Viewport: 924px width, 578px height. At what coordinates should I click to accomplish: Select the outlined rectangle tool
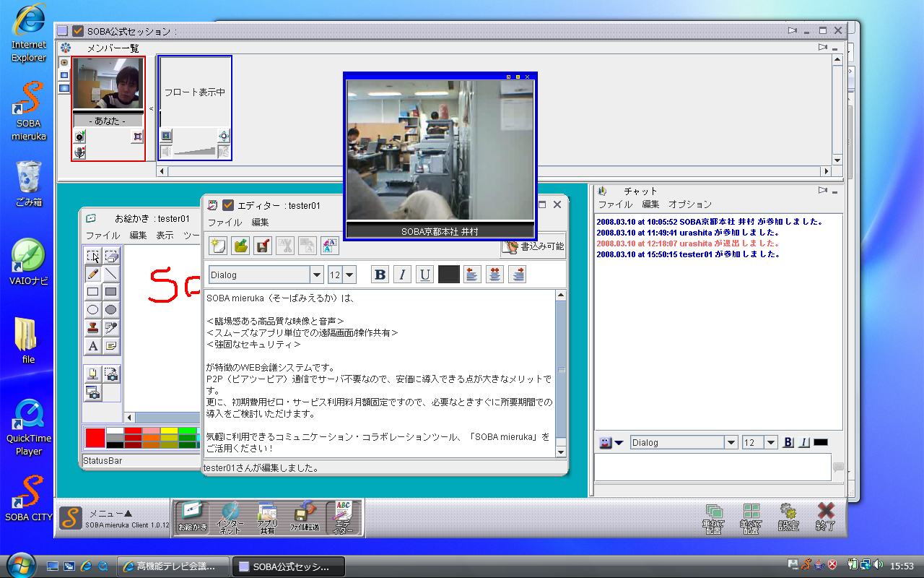(93, 292)
